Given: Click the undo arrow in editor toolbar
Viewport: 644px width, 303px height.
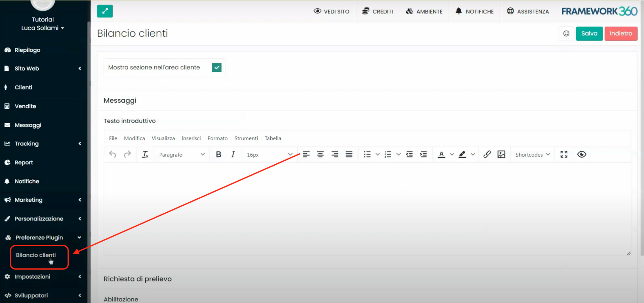Looking at the screenshot, I should click(x=113, y=154).
